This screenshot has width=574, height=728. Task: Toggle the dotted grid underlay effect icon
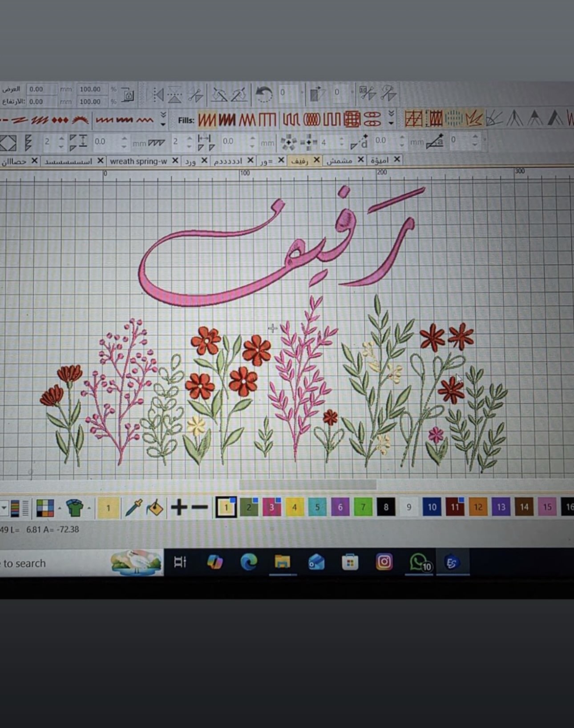[x=454, y=118]
